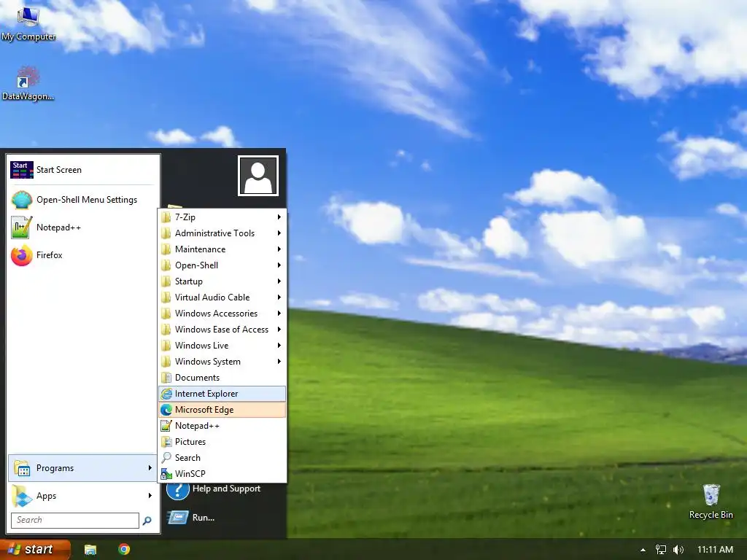Screen dimensions: 747x560
Task: Click the Administrative Tools folder label
Action: tap(215, 233)
